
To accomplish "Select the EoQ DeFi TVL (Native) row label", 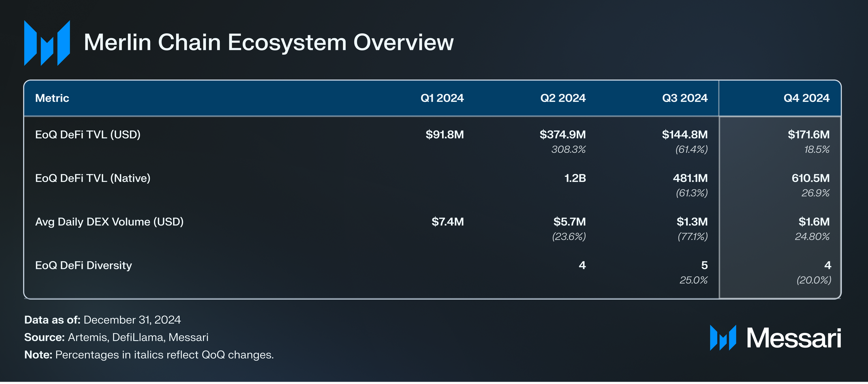I will tap(93, 178).
